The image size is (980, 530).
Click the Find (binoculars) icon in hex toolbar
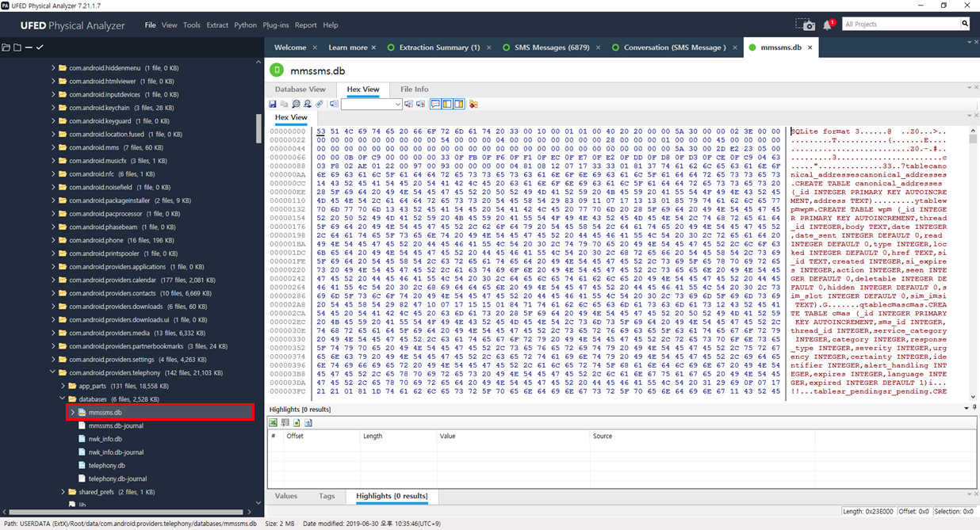(296, 104)
